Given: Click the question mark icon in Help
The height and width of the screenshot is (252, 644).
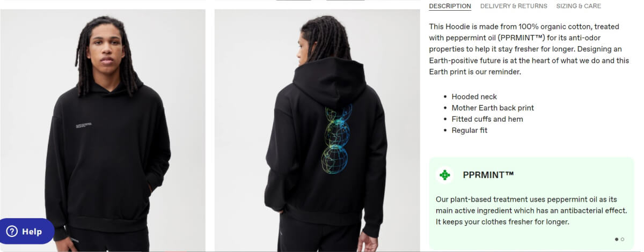Looking at the screenshot, I should point(12,231).
